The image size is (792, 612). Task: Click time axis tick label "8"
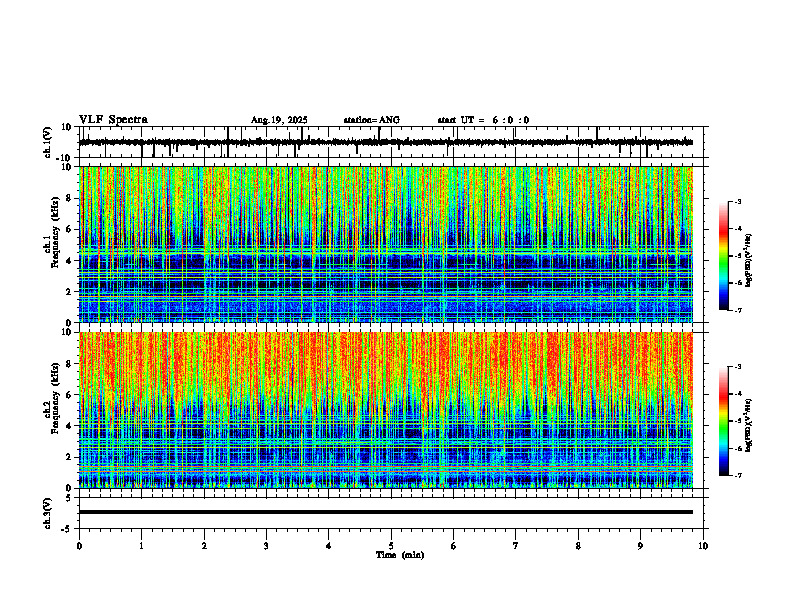click(578, 546)
